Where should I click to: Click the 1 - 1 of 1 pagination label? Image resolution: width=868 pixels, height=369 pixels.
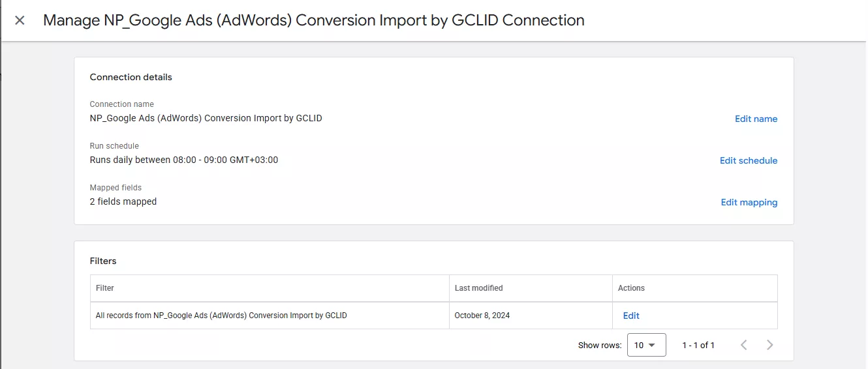(x=698, y=345)
